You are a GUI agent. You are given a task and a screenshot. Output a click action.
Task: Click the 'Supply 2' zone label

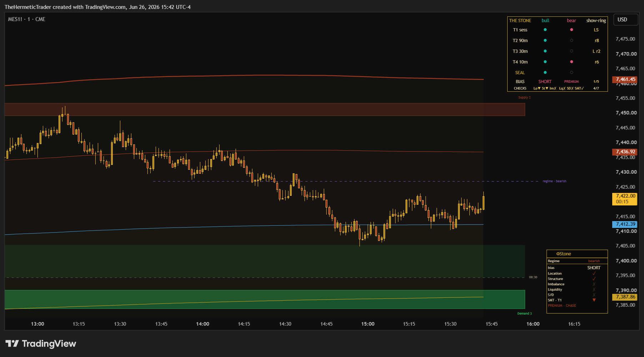click(x=524, y=97)
